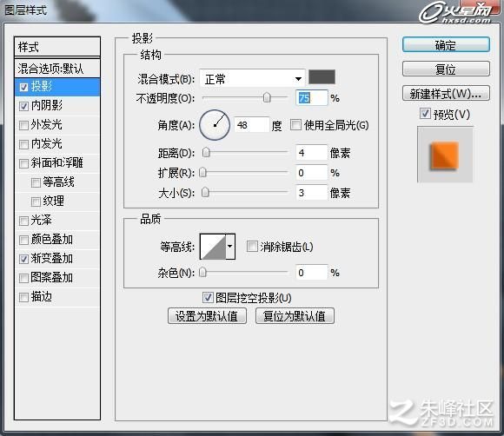Uncheck the 内阴影 checkbox
The width and height of the screenshot is (504, 436).
pyautogui.click(x=23, y=106)
